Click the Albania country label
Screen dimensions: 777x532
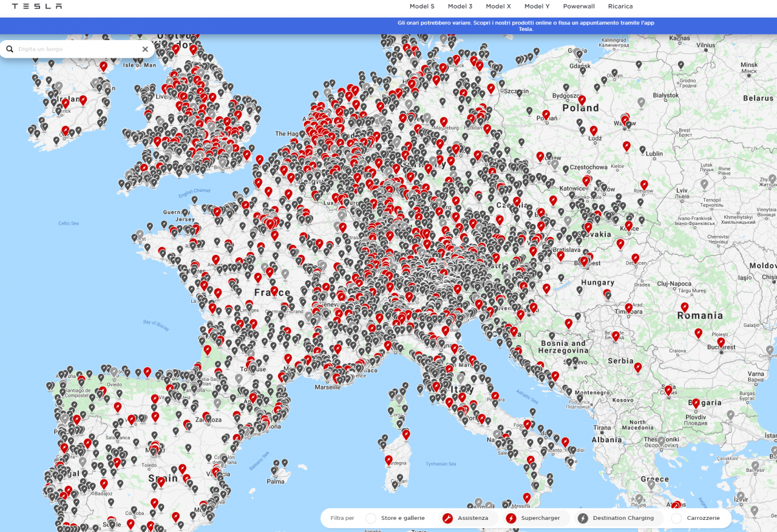(x=607, y=440)
